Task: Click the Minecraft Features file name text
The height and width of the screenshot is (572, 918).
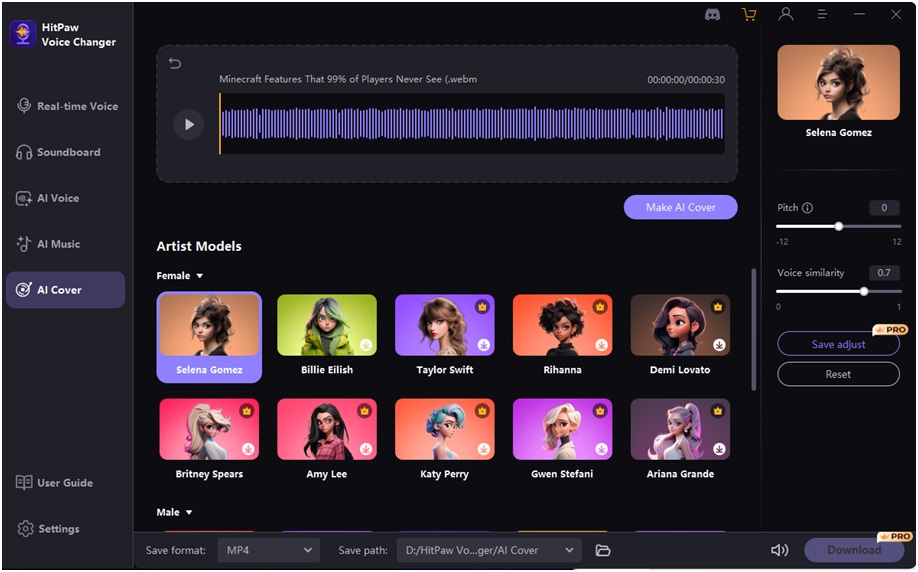Action: pyautogui.click(x=348, y=79)
